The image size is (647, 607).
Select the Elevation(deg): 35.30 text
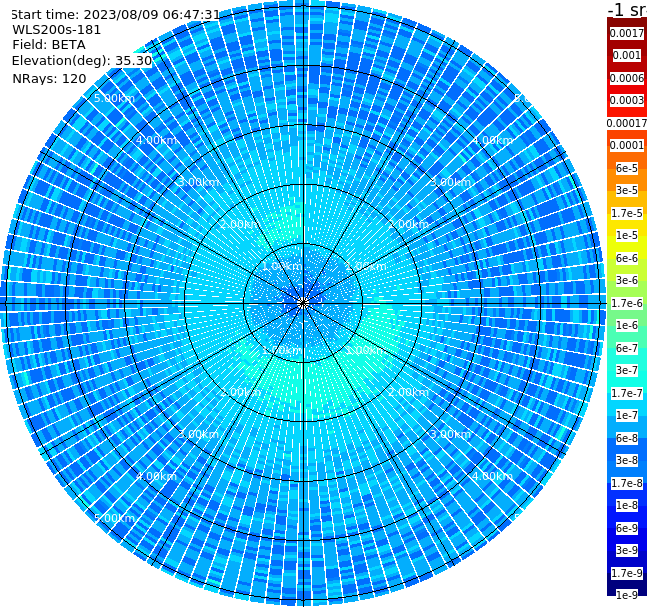coord(82,61)
